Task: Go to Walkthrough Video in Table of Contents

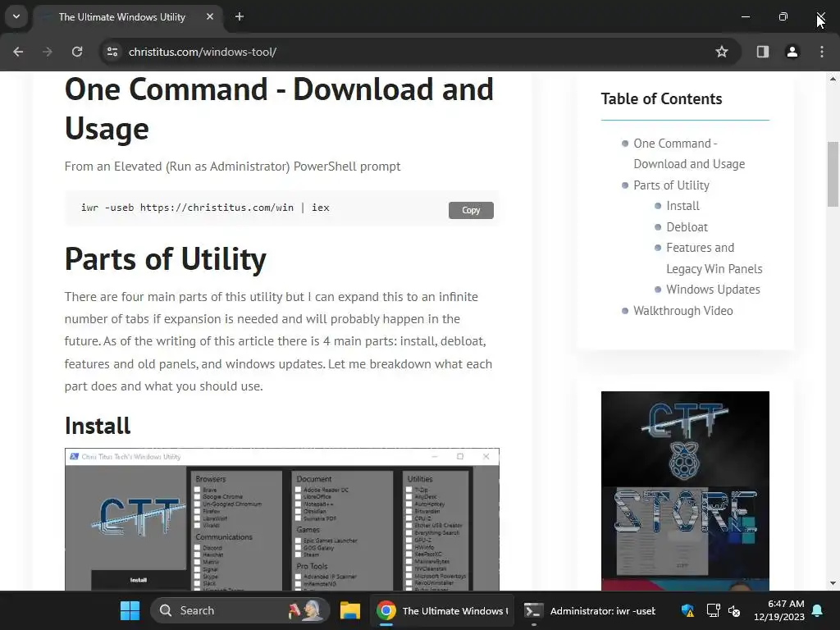Action: 683,311
